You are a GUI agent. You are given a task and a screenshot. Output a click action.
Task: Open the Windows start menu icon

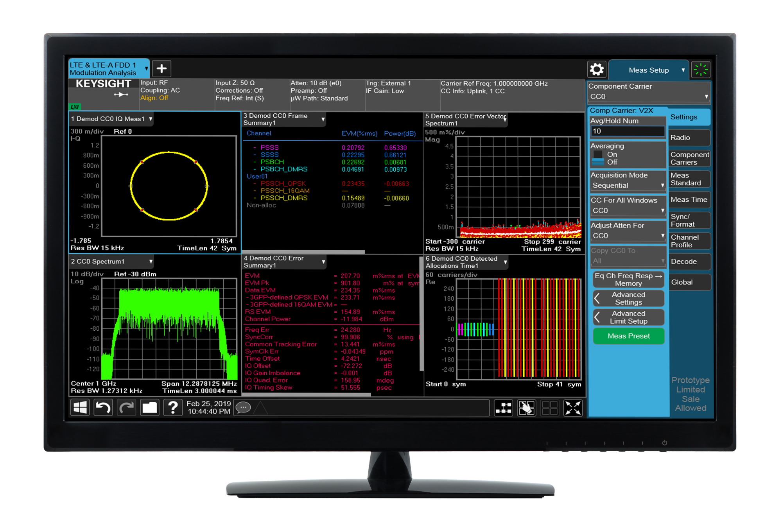pos(80,408)
